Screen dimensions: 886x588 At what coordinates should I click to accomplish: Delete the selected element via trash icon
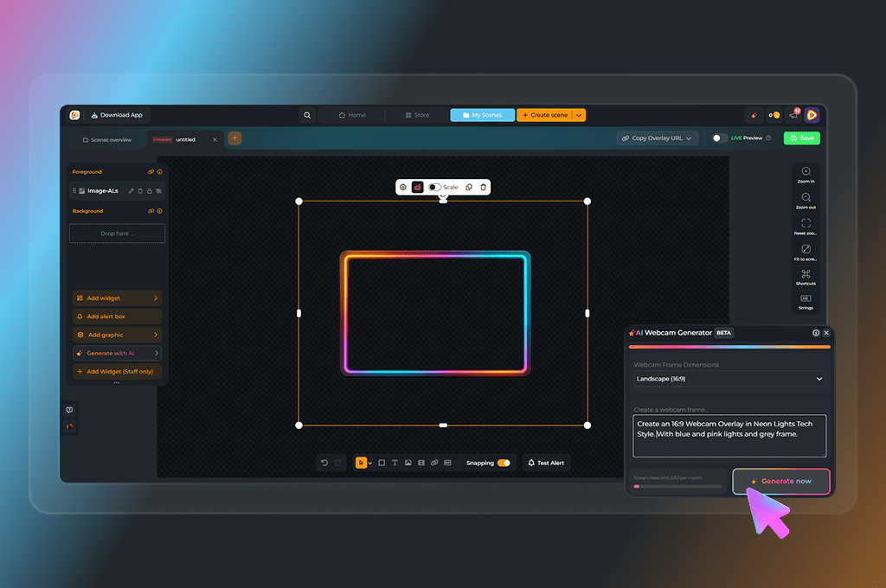(x=483, y=187)
